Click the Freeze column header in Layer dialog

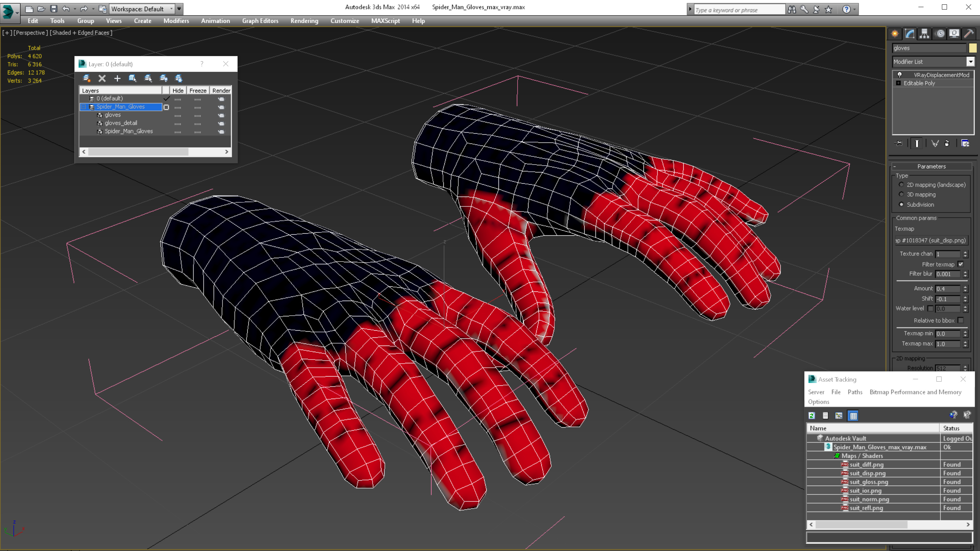tap(198, 90)
